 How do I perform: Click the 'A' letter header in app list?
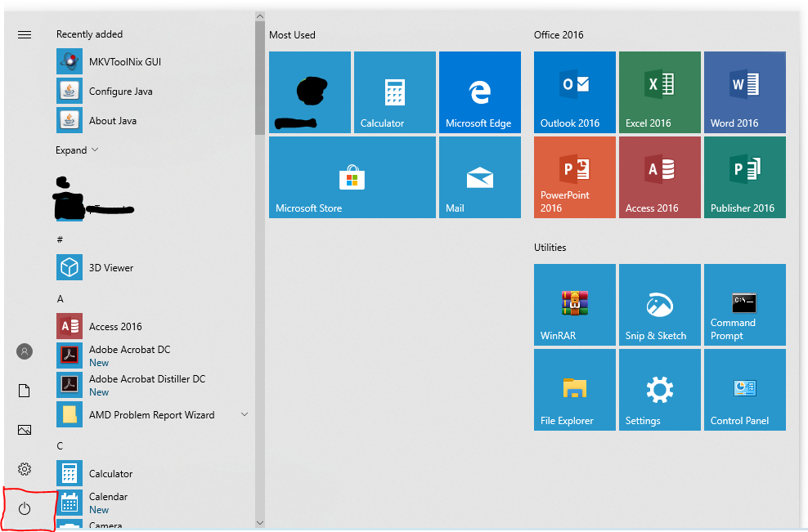[x=60, y=299]
